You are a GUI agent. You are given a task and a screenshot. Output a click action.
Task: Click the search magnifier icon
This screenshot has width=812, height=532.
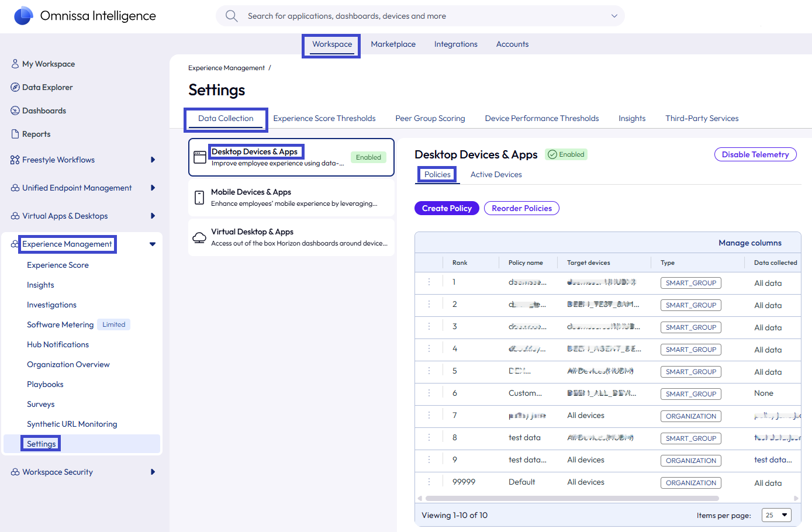pos(231,16)
